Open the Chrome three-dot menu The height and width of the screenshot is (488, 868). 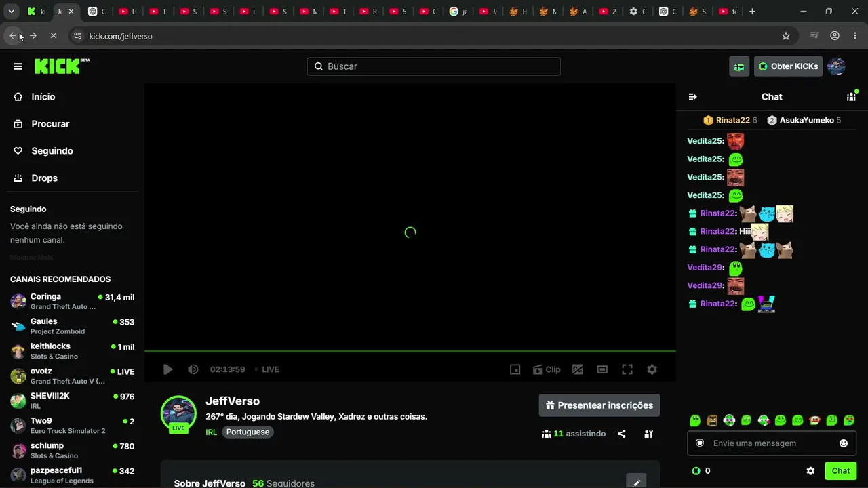854,36
